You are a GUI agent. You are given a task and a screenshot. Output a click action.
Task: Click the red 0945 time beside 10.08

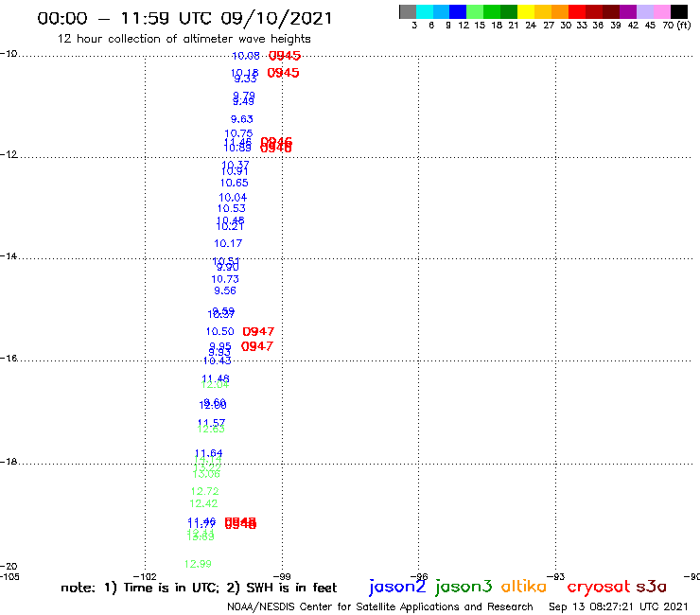click(x=285, y=56)
